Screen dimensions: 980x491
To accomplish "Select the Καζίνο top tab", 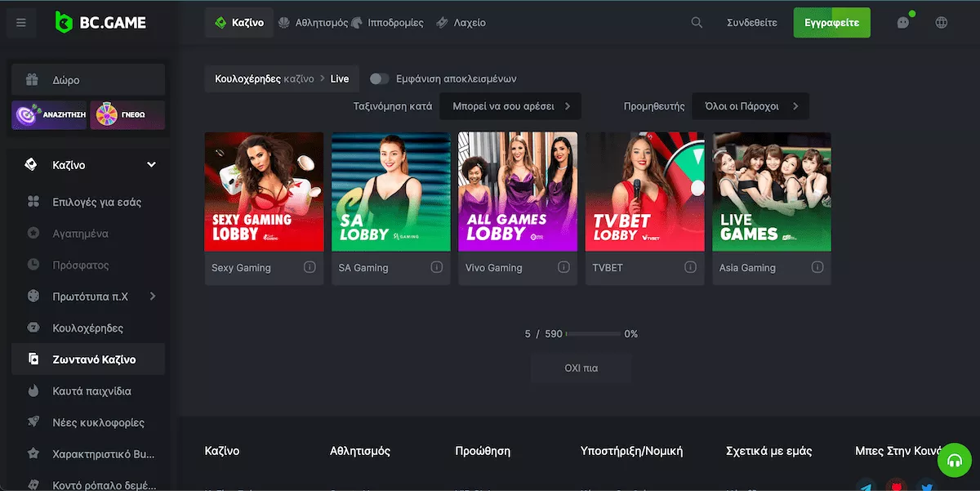I will pyautogui.click(x=239, y=23).
